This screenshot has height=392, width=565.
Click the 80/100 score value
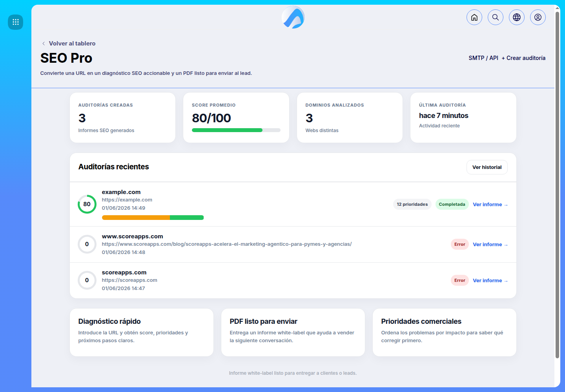coord(211,118)
